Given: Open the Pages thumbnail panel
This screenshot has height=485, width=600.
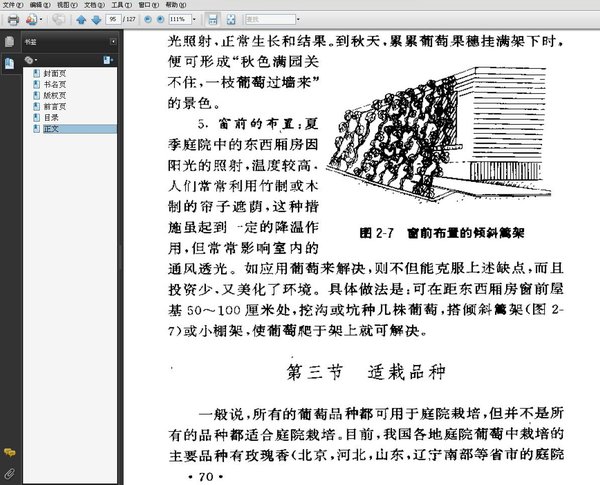Looking at the screenshot, I should tap(9, 41).
